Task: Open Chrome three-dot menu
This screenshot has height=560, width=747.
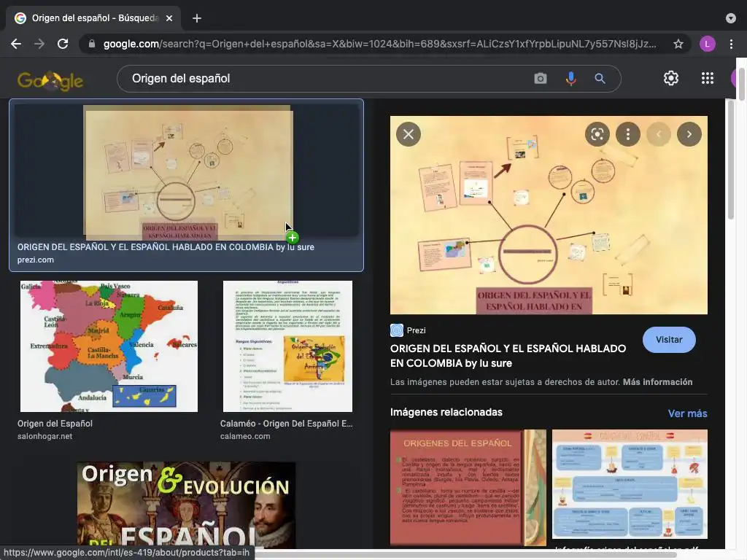Action: (x=731, y=44)
